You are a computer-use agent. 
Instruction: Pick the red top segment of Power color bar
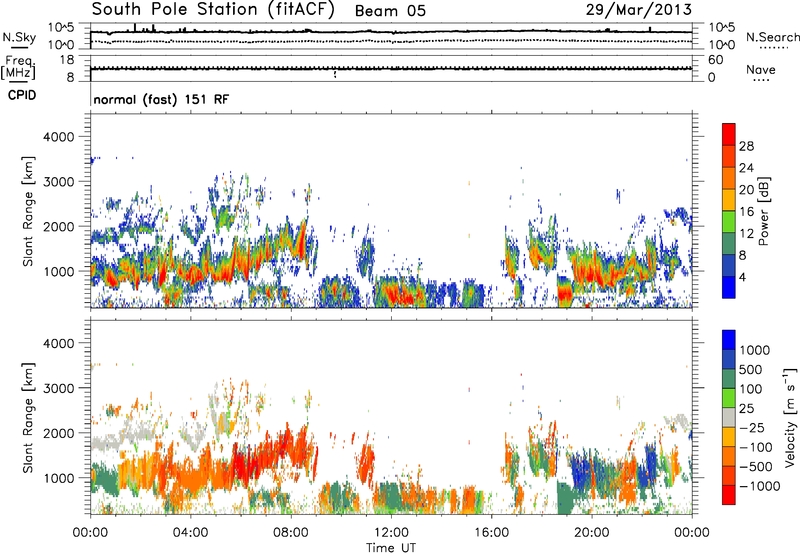[x=729, y=134]
